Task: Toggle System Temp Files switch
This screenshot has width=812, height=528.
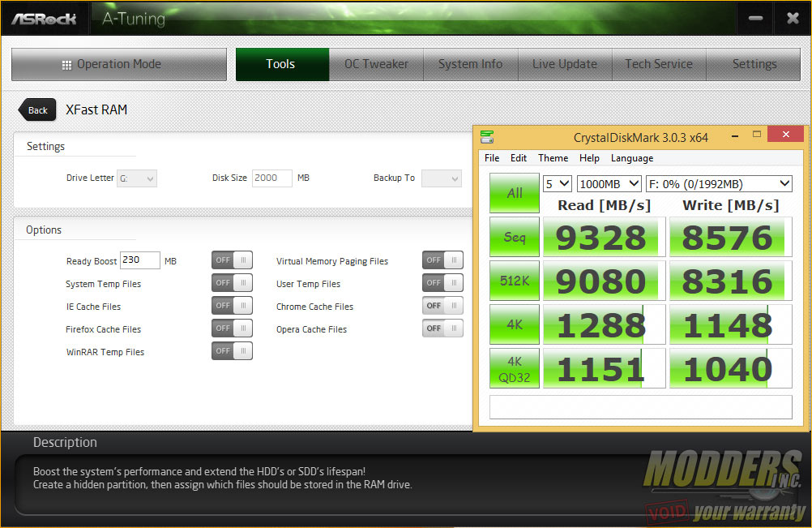Action: 232,283
